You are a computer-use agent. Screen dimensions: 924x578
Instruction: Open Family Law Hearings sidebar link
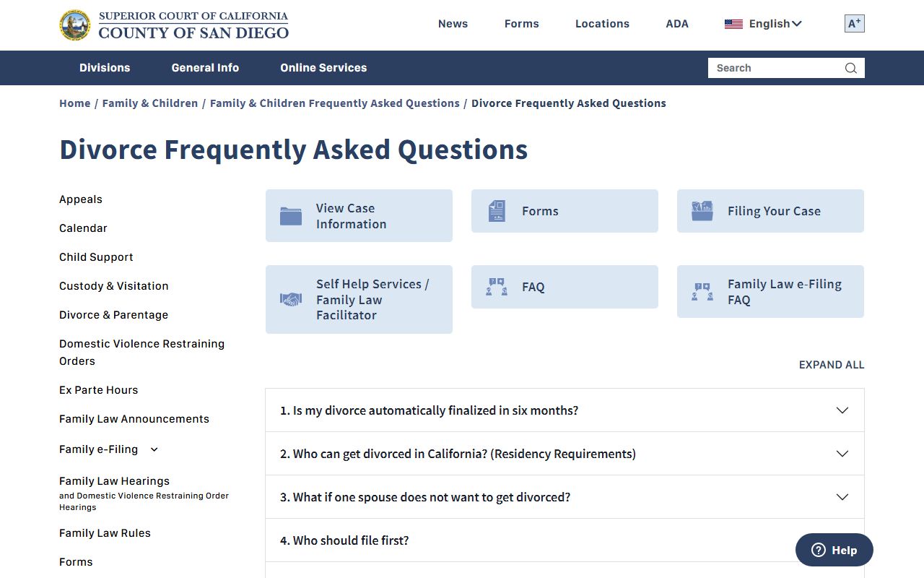tap(114, 481)
